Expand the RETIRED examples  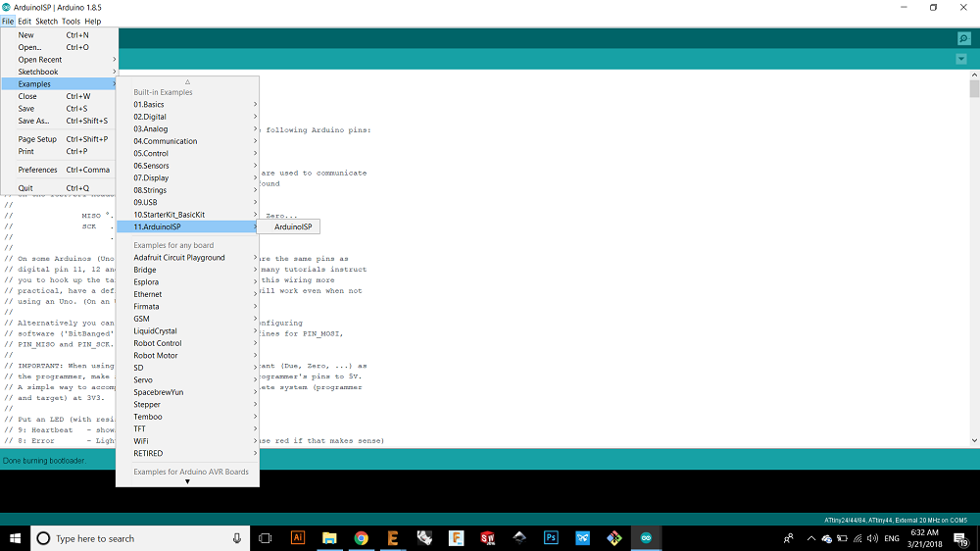[187, 453]
